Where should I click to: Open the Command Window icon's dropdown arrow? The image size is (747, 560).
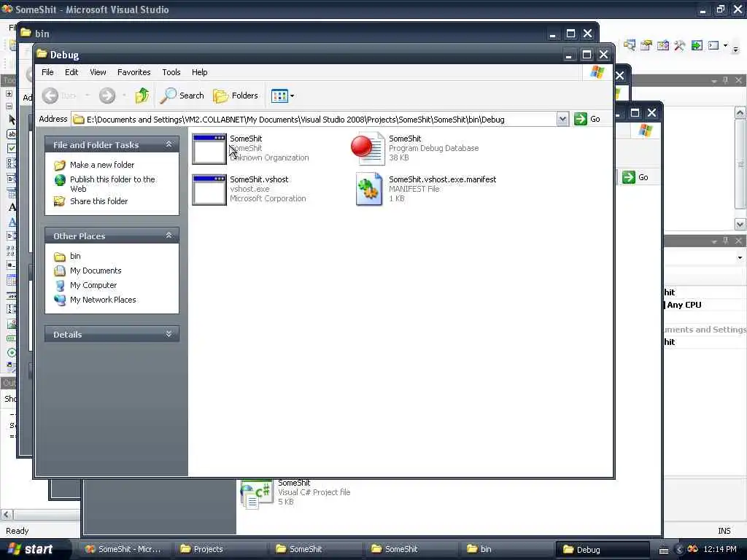[726, 45]
